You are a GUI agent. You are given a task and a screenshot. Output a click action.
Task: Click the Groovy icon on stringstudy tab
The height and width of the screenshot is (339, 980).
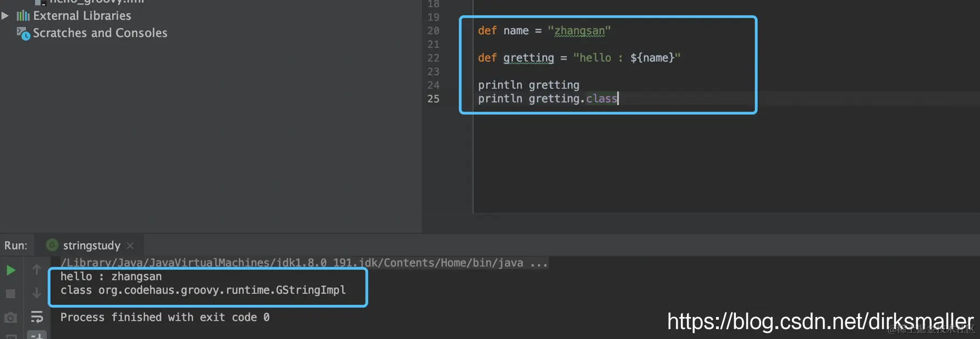click(x=52, y=245)
